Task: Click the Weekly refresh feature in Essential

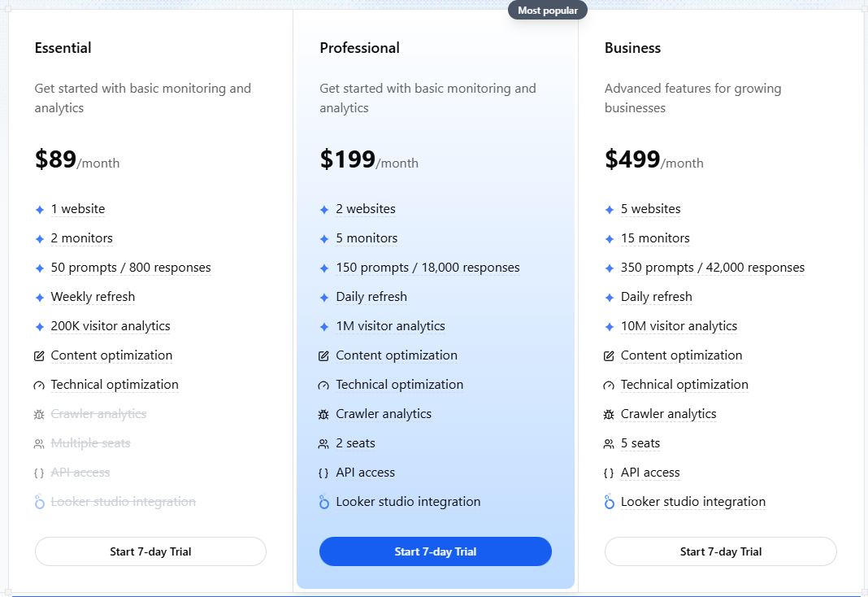Action: (x=93, y=297)
